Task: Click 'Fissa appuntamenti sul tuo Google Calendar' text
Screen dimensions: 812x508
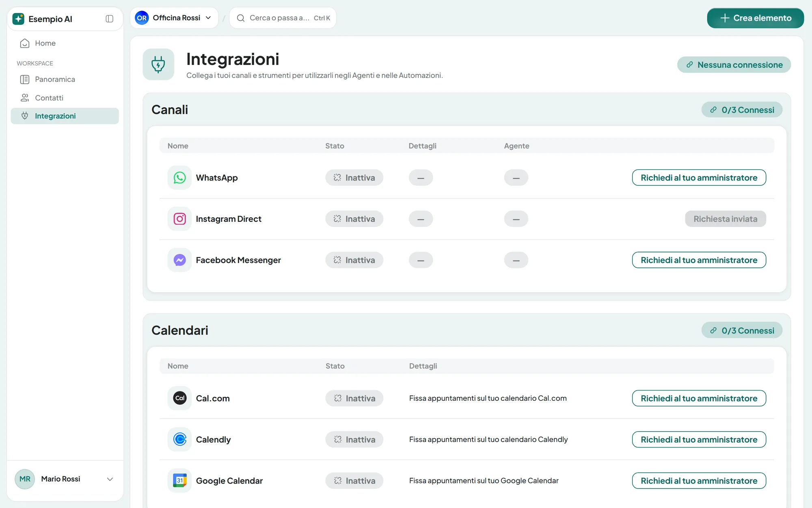Action: point(484,480)
